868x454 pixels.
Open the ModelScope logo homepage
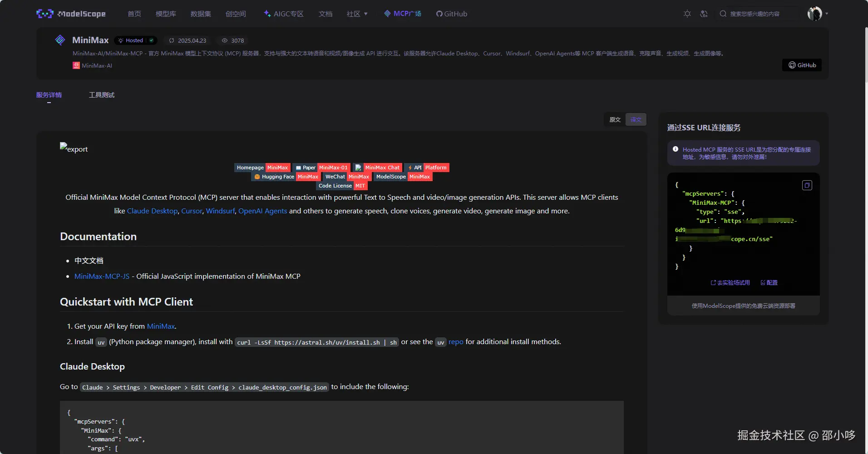tap(71, 14)
